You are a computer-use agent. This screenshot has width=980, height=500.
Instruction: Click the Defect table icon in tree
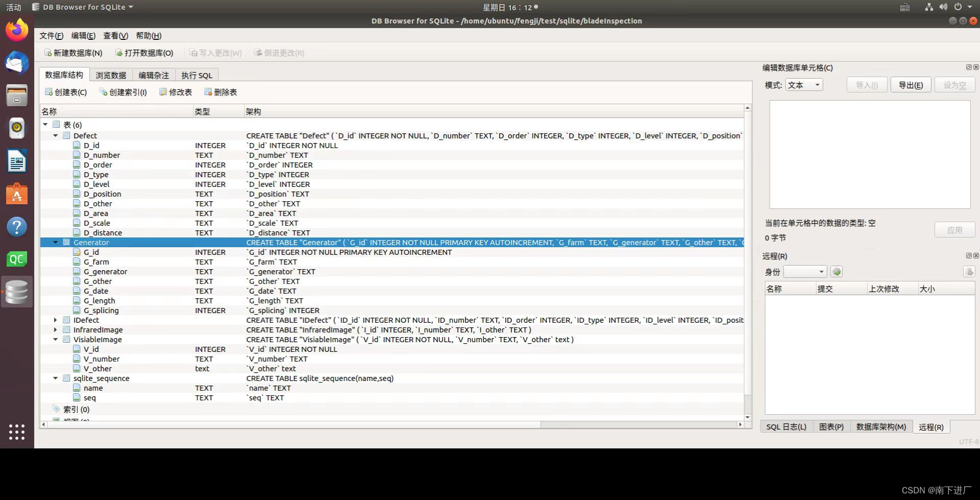click(66, 135)
